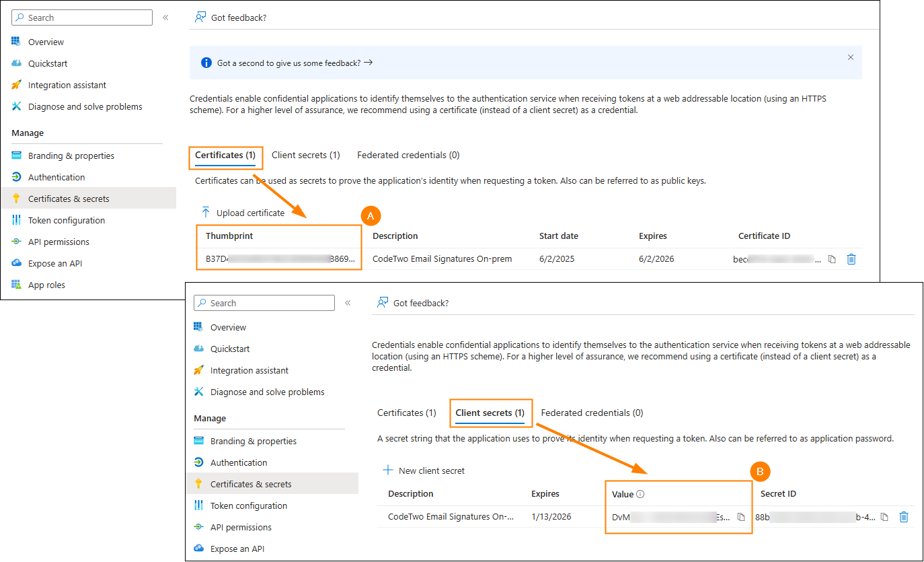This screenshot has width=924, height=562.
Task: Copy the client secret Value
Action: tap(741, 517)
